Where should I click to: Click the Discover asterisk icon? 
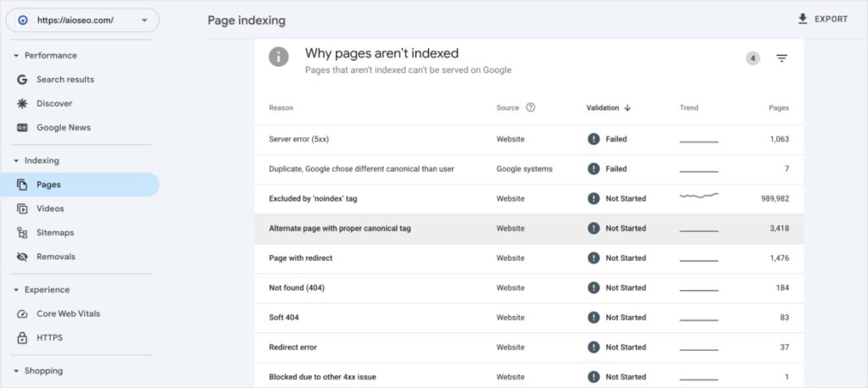tap(22, 103)
